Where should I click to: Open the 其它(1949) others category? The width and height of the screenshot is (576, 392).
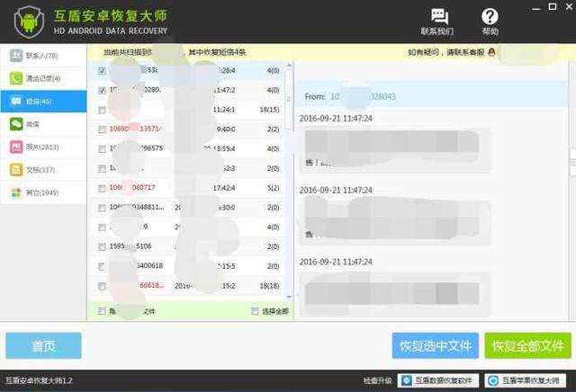click(44, 192)
